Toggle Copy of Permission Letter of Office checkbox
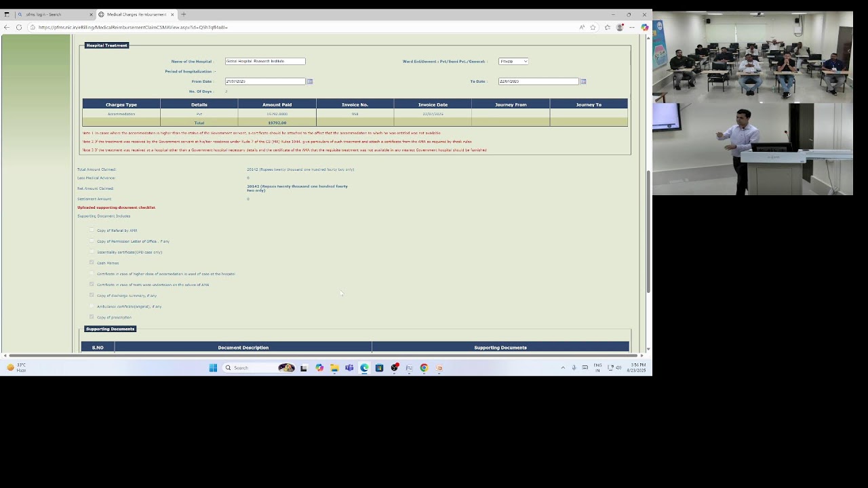Viewport: 868px width, 488px height. [x=92, y=241]
